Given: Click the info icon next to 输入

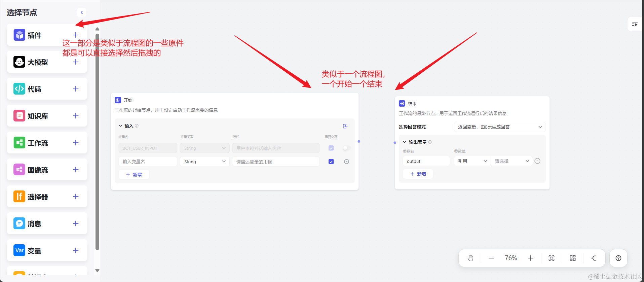Looking at the screenshot, I should click(137, 126).
